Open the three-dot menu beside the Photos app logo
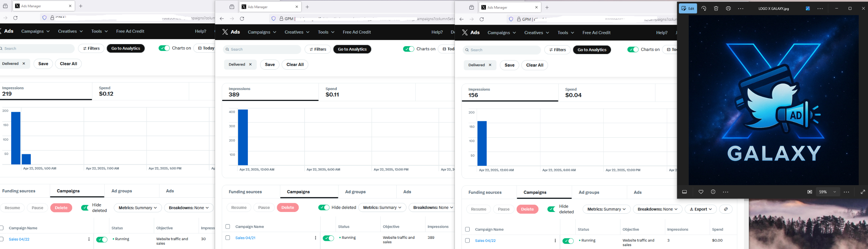Screen dimensions: 868x249 [820, 8]
